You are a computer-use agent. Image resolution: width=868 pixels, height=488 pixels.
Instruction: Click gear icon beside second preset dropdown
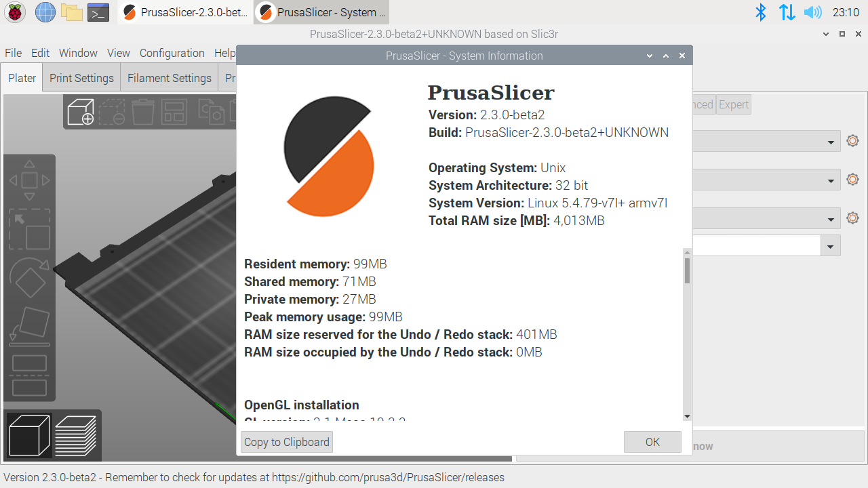tap(853, 180)
